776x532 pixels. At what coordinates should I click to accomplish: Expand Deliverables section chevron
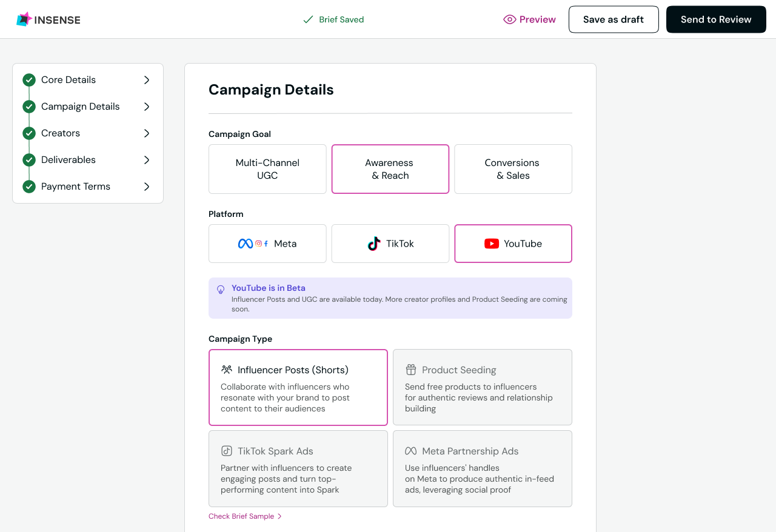147,160
